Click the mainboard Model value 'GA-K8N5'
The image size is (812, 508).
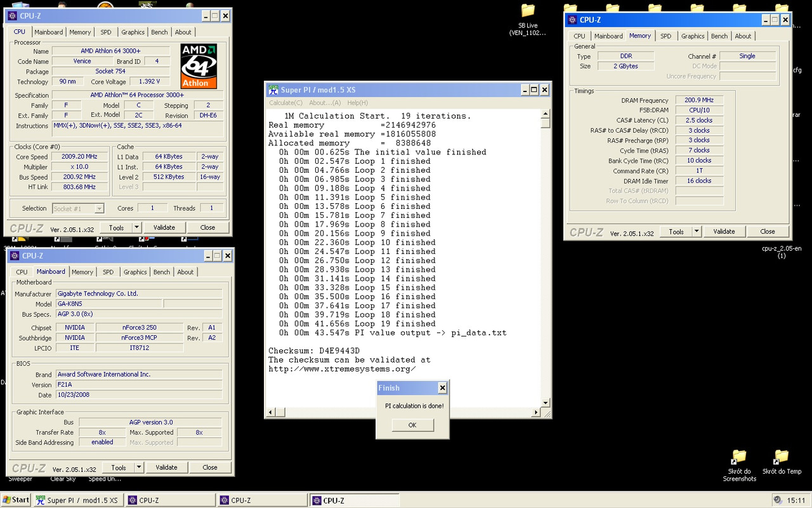point(108,304)
